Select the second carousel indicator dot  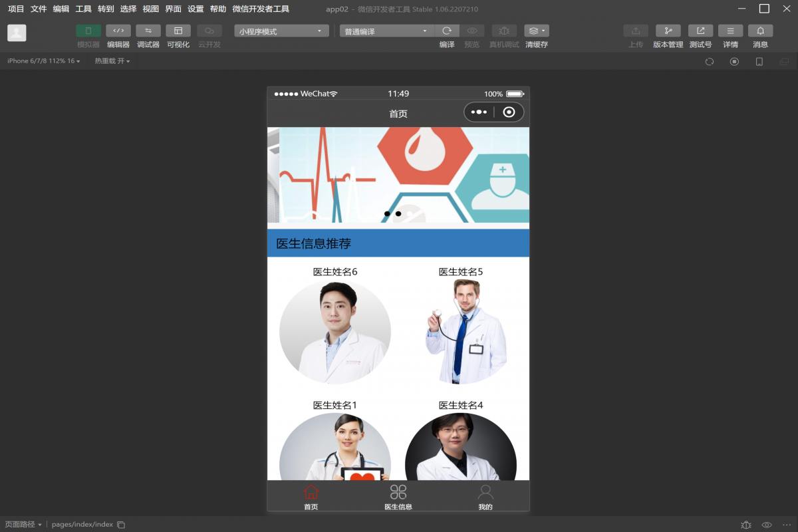(x=398, y=213)
